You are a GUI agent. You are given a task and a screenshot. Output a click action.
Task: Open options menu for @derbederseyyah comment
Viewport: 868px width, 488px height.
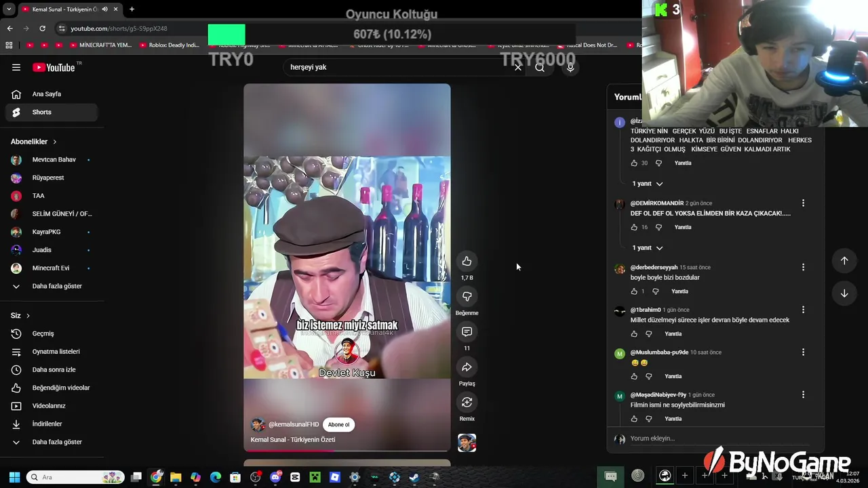point(803,268)
